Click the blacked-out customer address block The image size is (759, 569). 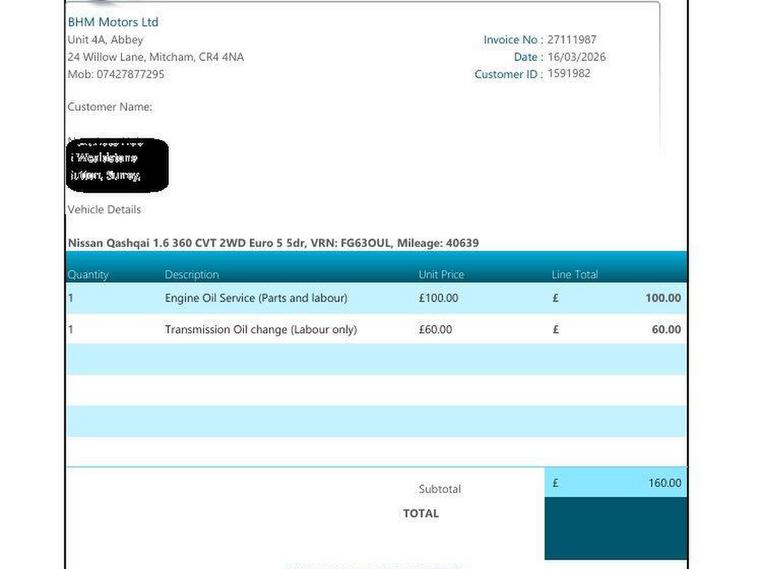pos(117,165)
